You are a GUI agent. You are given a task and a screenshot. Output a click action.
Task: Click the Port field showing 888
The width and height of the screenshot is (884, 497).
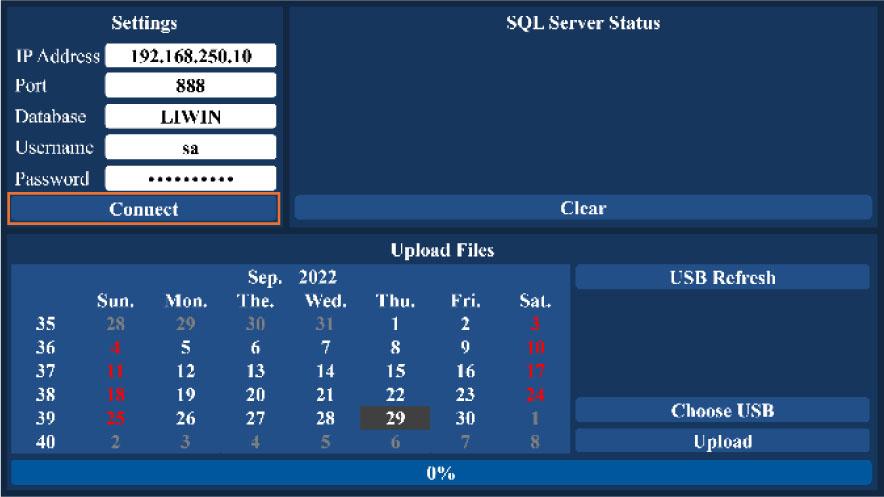(x=190, y=86)
